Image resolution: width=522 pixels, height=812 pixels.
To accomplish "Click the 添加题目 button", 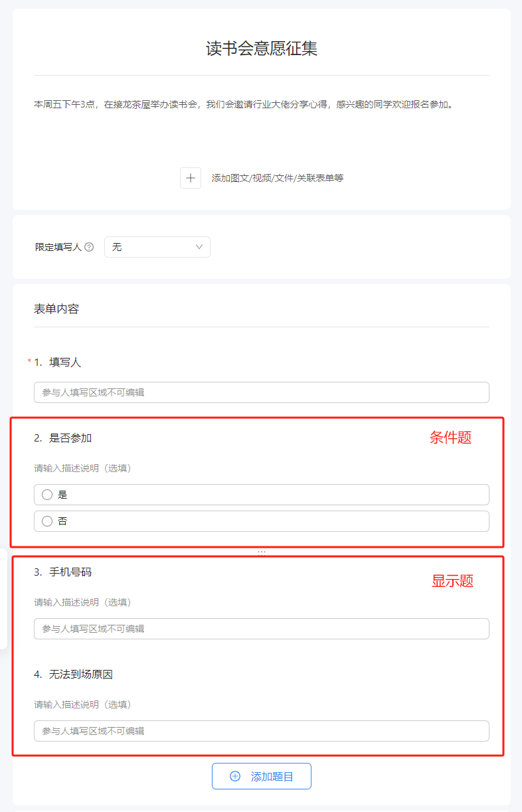I will pyautogui.click(x=262, y=776).
